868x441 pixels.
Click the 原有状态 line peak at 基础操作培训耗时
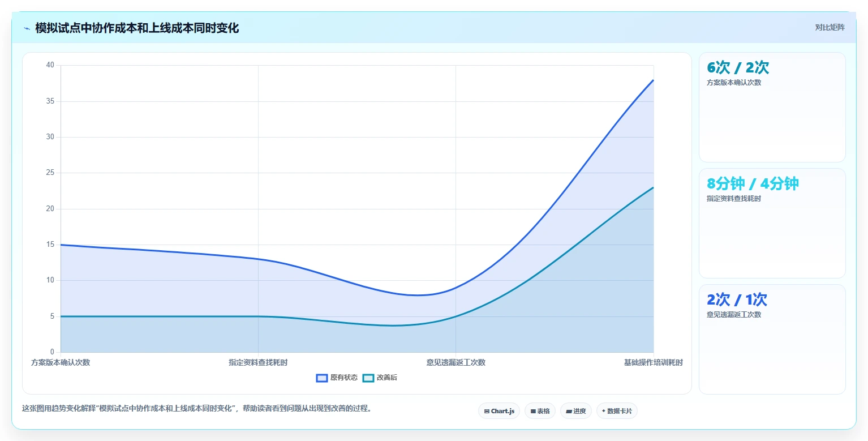[x=654, y=80]
